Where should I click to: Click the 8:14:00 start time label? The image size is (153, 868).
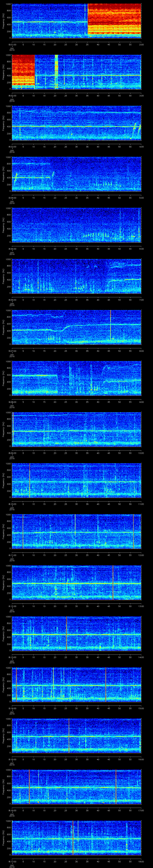tap(12, 708)
